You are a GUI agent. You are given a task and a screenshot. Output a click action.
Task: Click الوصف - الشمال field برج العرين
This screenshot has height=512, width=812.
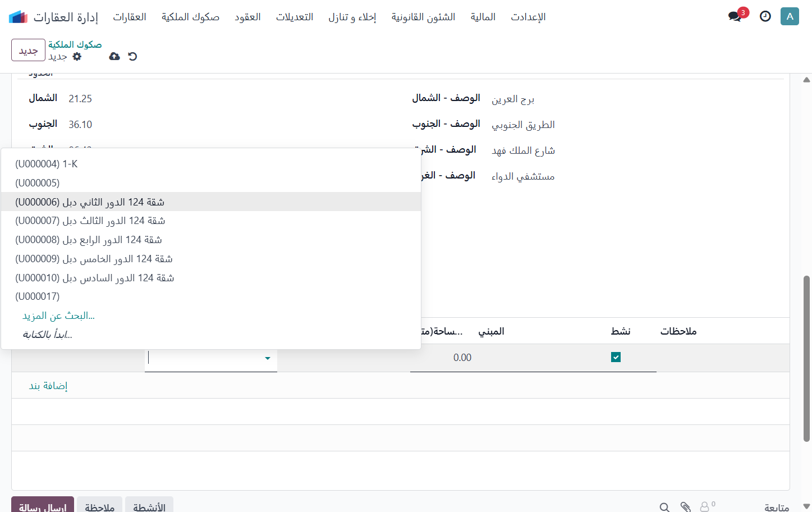513,99
